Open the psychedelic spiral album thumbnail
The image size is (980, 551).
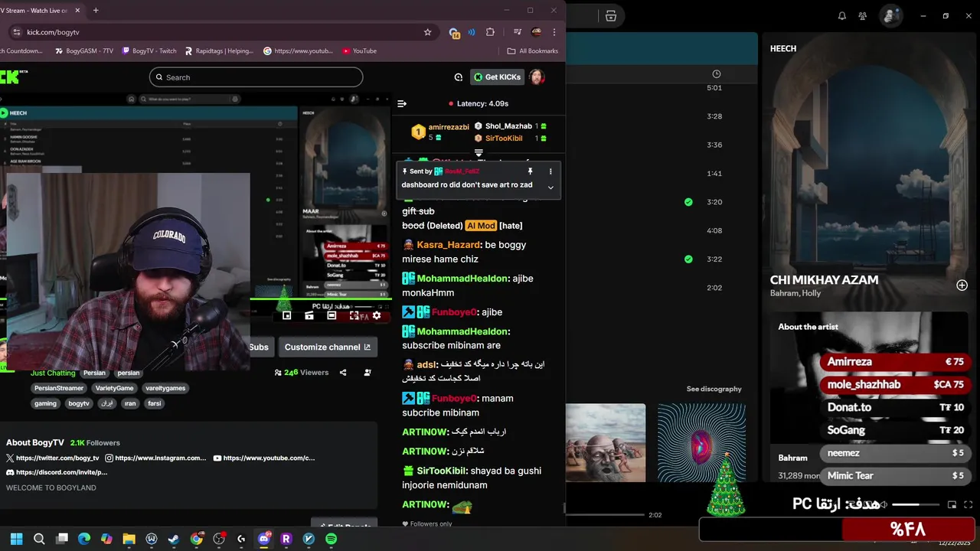[x=701, y=443]
